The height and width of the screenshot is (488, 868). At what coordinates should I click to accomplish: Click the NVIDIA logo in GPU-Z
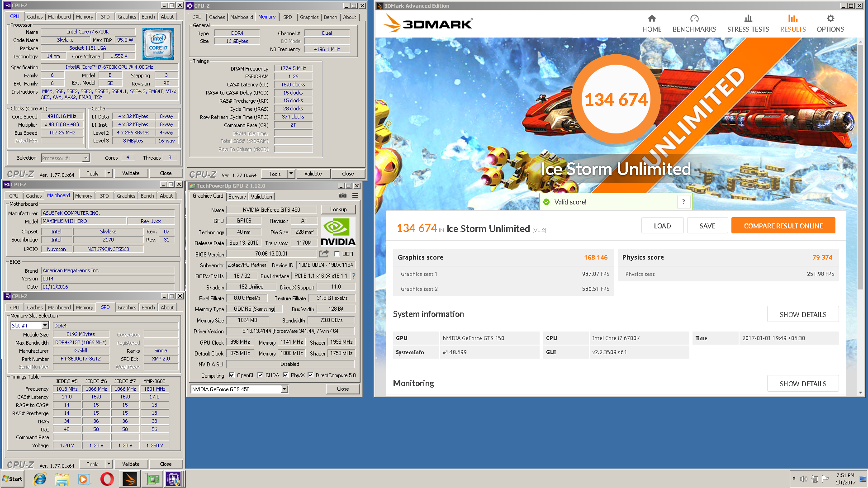coord(338,232)
